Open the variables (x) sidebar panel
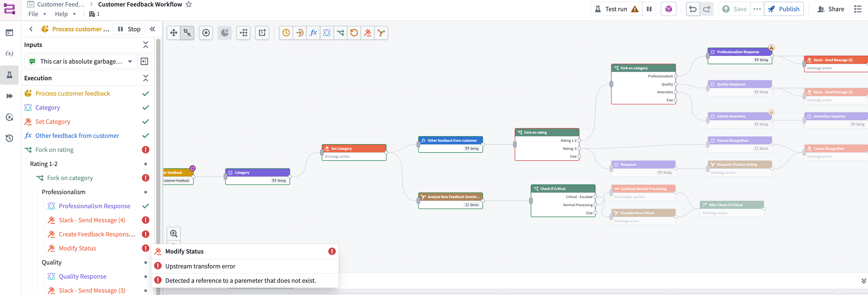Image resolution: width=868 pixels, height=295 pixels. (9, 53)
